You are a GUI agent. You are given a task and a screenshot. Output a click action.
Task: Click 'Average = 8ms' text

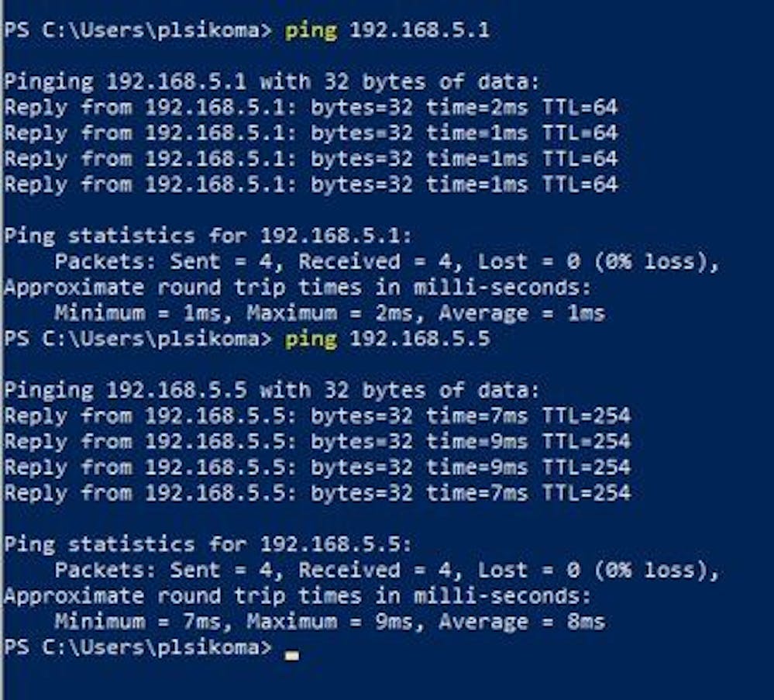[521, 622]
